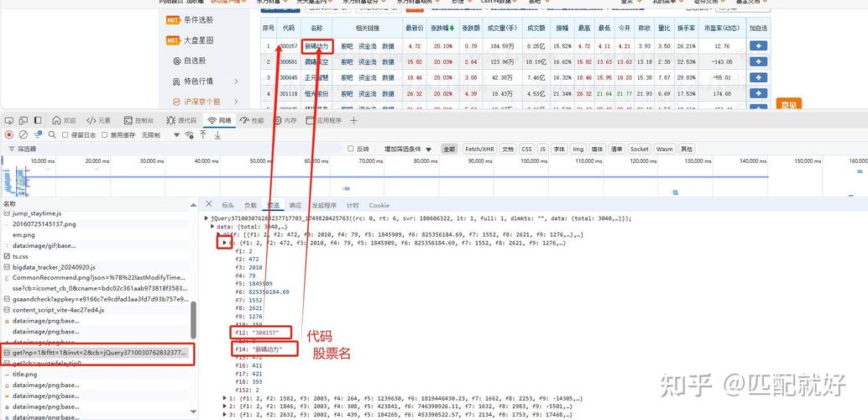Viewport: 868px width, 420px height.
Task: Sort by the 涨跌幅 column with green arrow
Action: pos(443,28)
